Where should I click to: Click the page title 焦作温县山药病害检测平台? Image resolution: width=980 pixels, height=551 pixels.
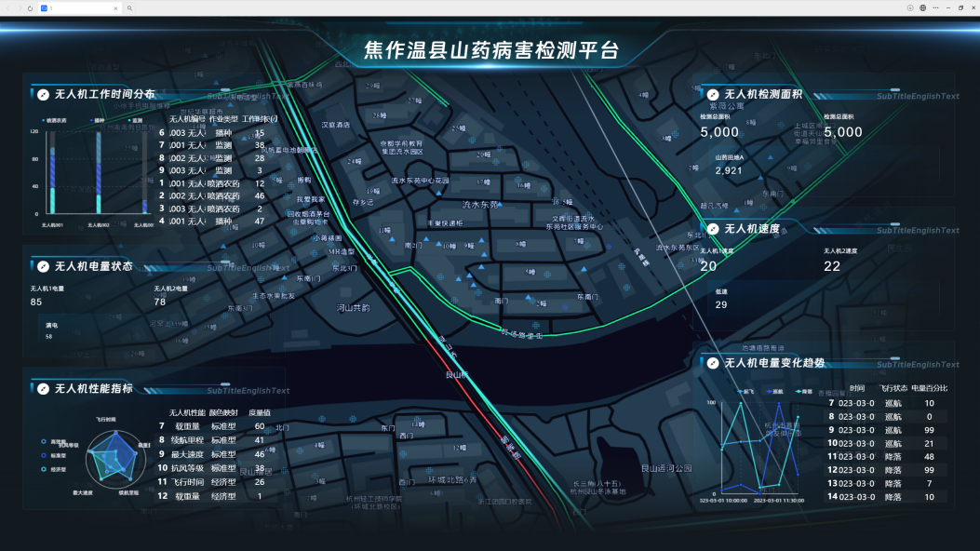pyautogui.click(x=491, y=50)
